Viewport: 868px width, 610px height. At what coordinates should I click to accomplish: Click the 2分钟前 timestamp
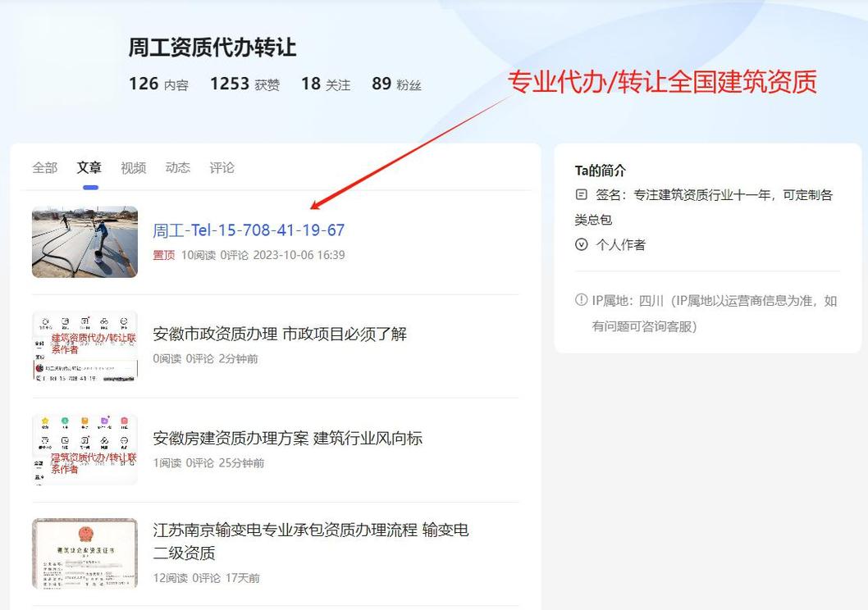[x=238, y=359]
